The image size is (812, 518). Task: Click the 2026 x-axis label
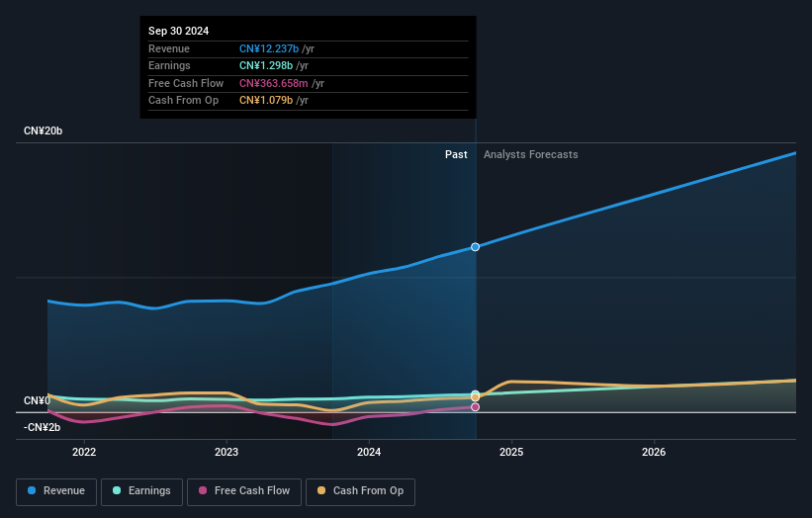click(x=654, y=452)
